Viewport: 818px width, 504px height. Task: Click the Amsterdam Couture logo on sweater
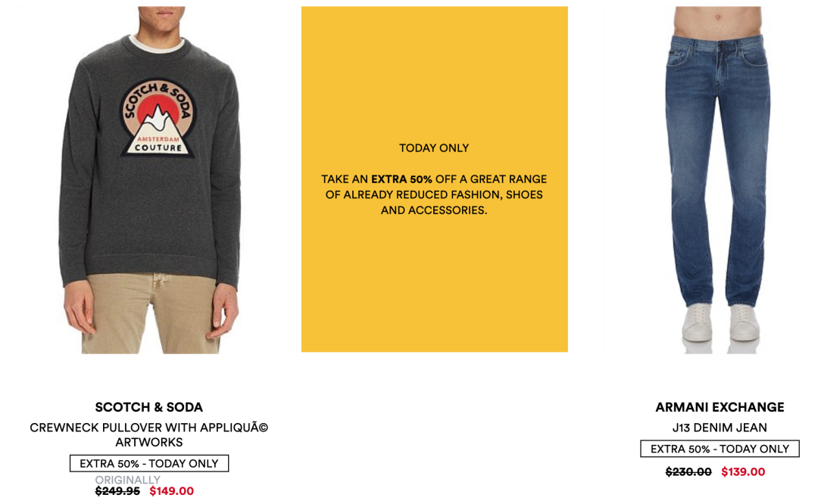click(x=158, y=119)
